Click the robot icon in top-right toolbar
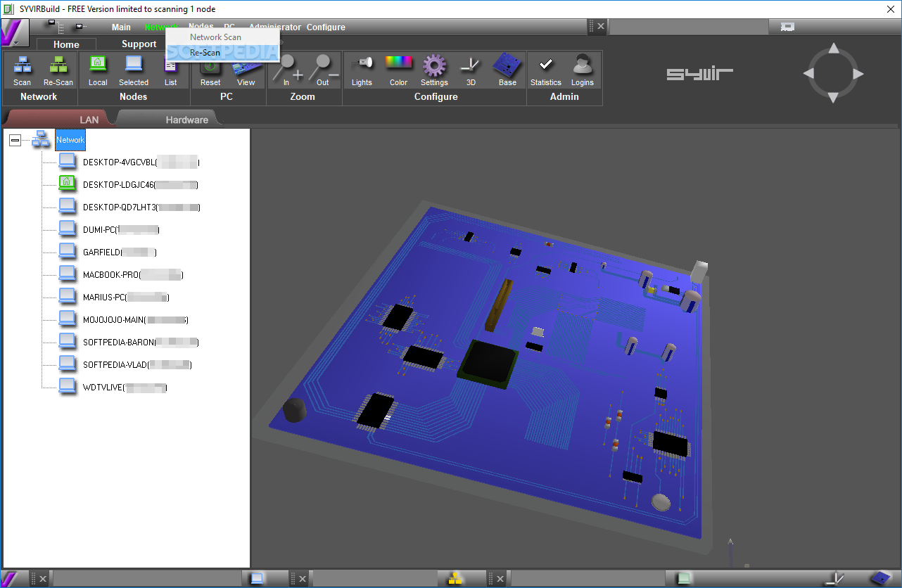Image resolution: width=902 pixels, height=588 pixels. (788, 27)
